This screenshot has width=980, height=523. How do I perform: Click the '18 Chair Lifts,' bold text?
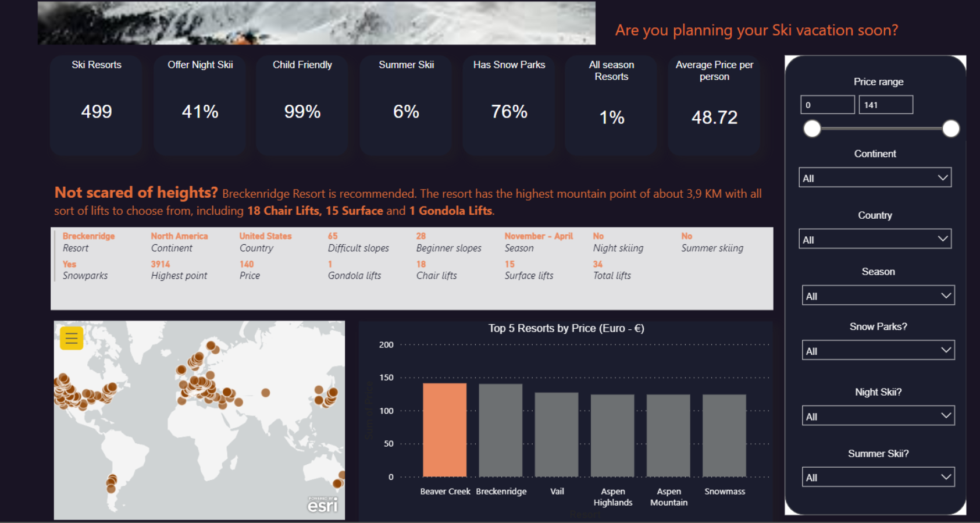coord(284,211)
